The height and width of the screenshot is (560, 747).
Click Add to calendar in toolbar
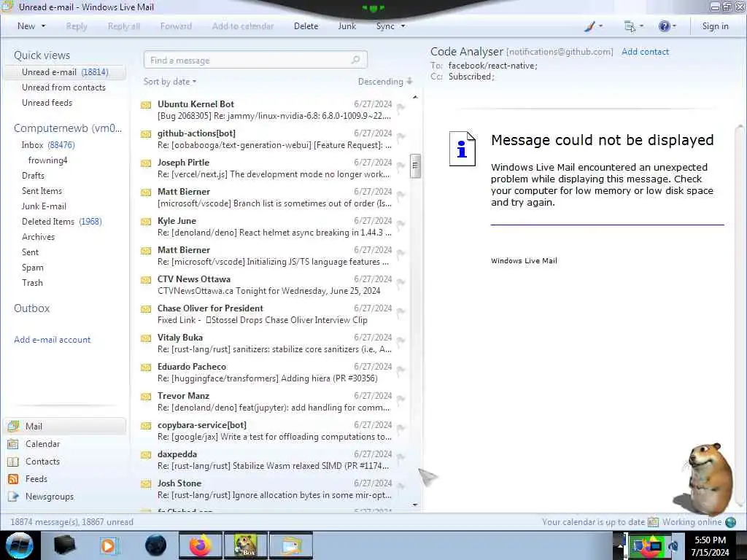[243, 26]
